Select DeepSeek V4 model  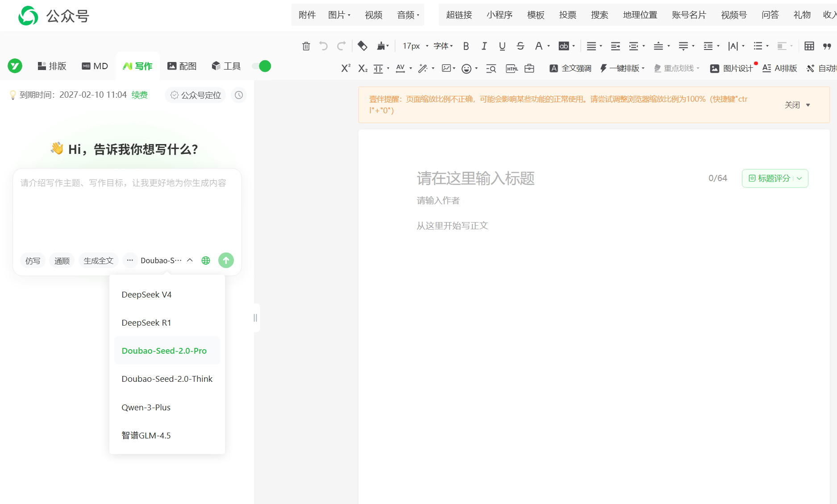coord(167,294)
